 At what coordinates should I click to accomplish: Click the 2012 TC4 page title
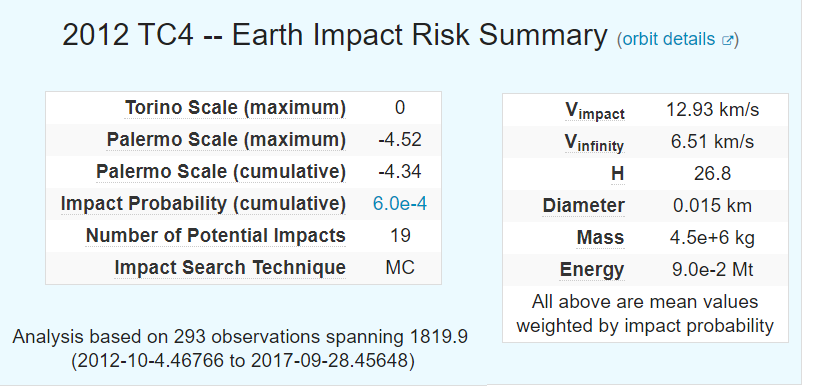pos(334,35)
